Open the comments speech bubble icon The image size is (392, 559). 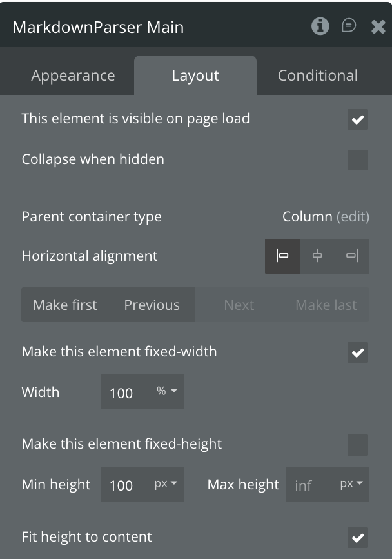point(349,26)
